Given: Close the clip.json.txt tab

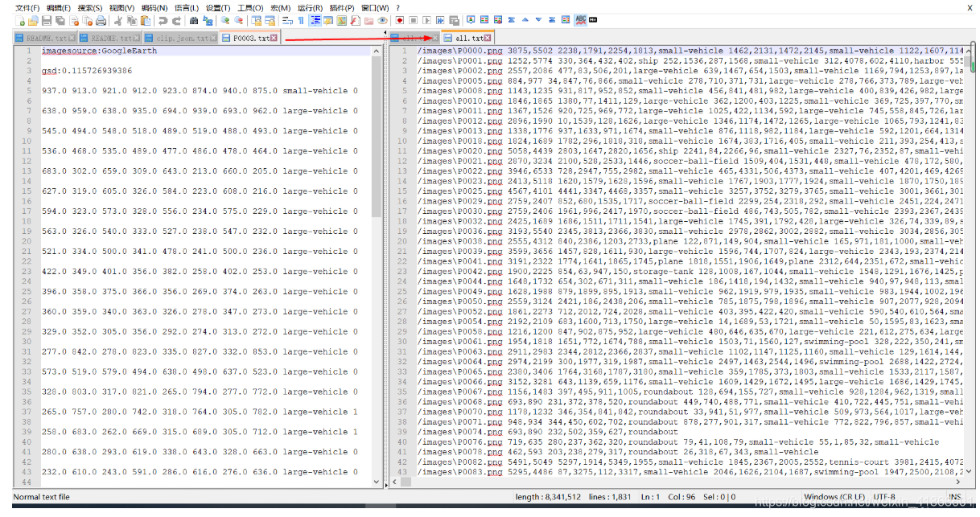Looking at the screenshot, I should click(x=212, y=38).
